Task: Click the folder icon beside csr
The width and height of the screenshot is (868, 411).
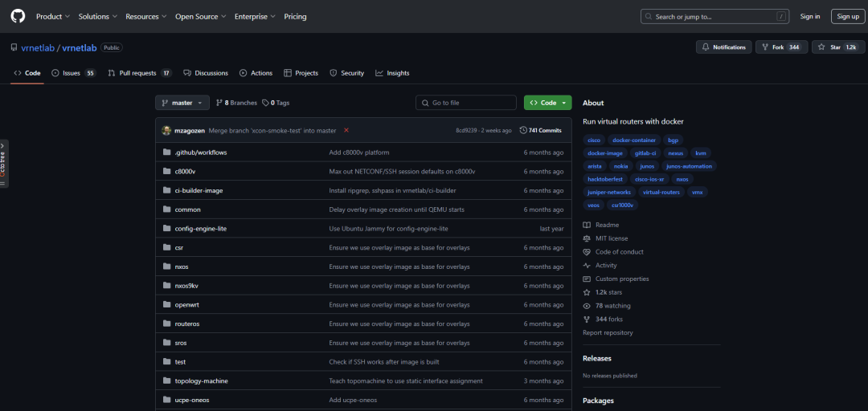Action: (166, 247)
